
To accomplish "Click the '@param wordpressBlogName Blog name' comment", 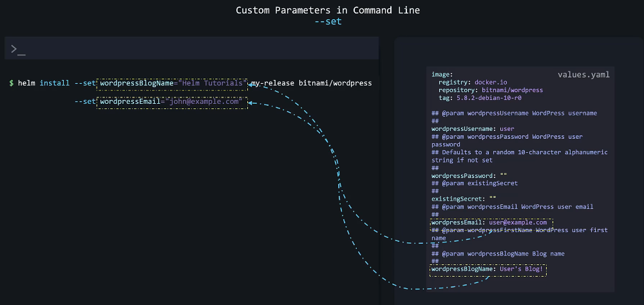I will (498, 253).
